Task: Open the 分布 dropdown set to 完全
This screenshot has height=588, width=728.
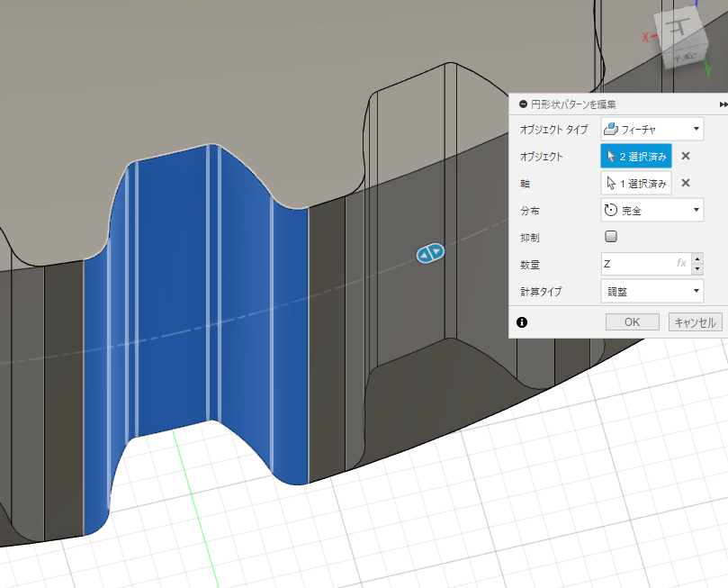Action: 652,211
